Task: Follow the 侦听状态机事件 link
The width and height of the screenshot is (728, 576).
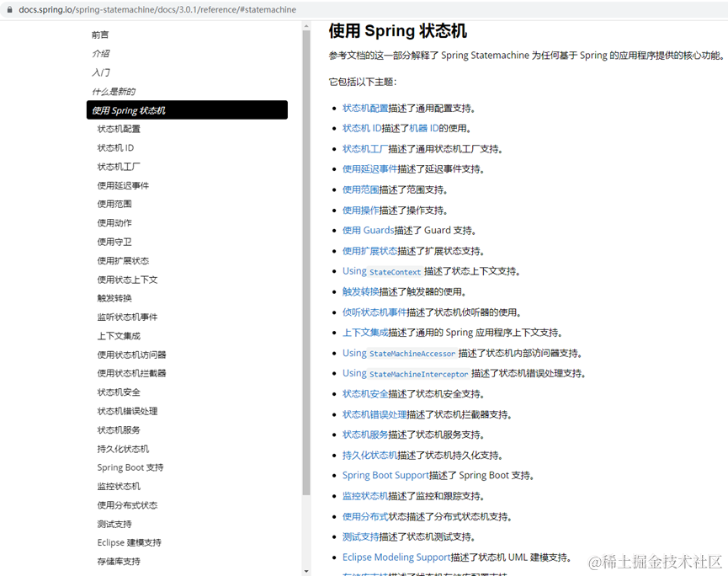Action: (375, 312)
